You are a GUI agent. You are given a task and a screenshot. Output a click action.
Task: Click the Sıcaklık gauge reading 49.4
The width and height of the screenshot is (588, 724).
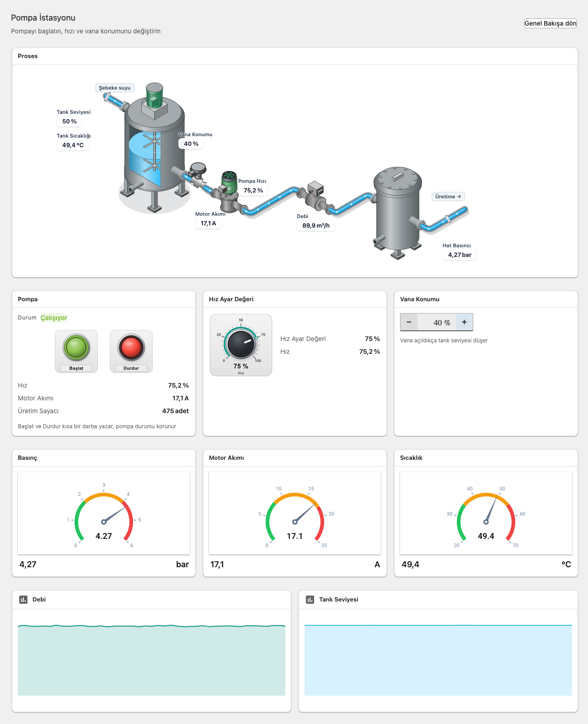(x=486, y=513)
